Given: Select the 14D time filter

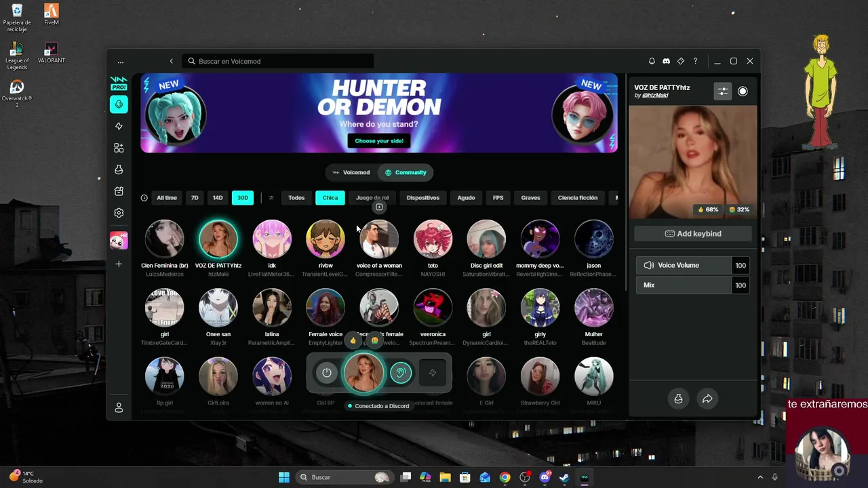Looking at the screenshot, I should (218, 198).
